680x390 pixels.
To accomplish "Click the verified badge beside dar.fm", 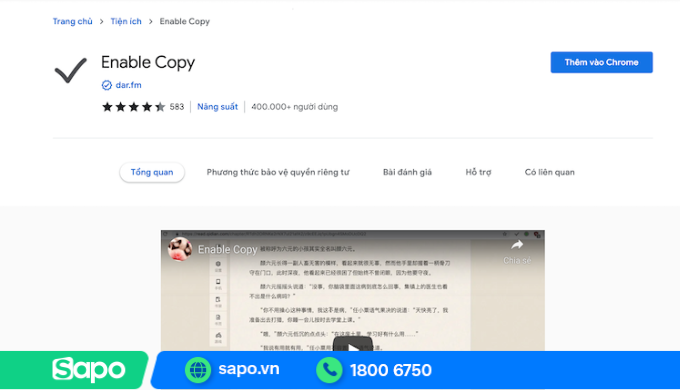I will 107,85.
